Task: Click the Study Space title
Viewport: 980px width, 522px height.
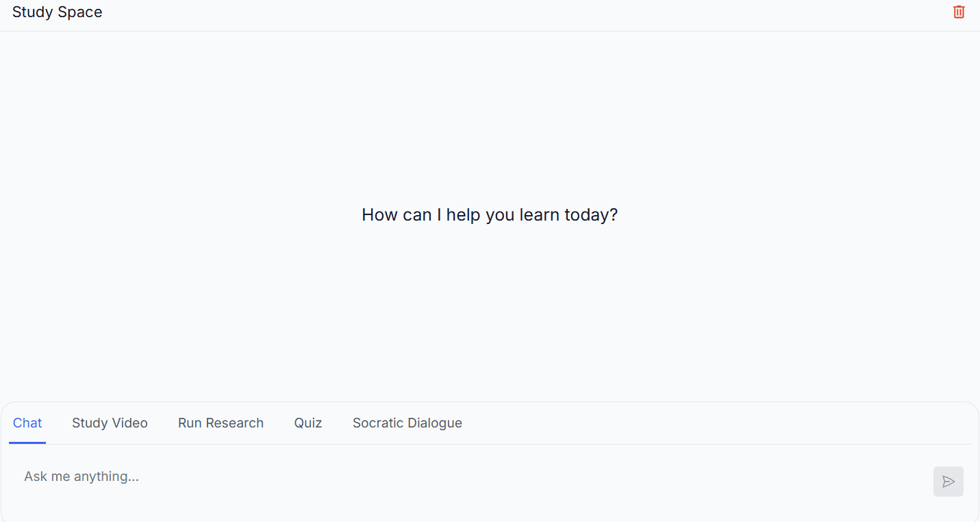Action: (x=57, y=12)
